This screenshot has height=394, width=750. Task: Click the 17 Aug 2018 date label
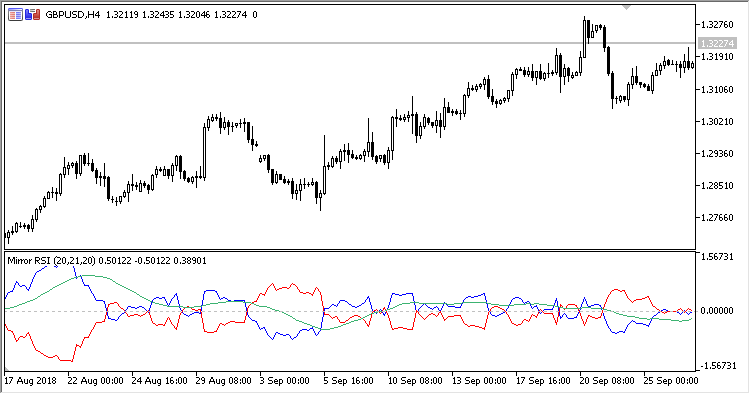click(x=31, y=381)
